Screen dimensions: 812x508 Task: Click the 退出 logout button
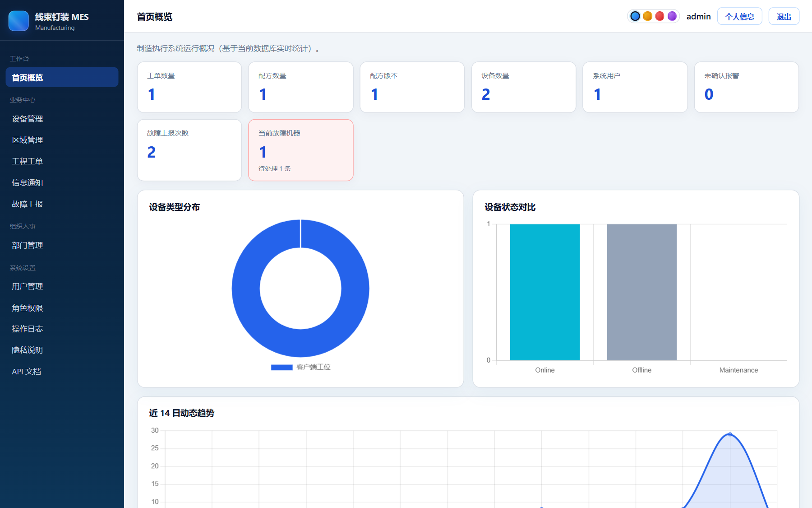784,17
